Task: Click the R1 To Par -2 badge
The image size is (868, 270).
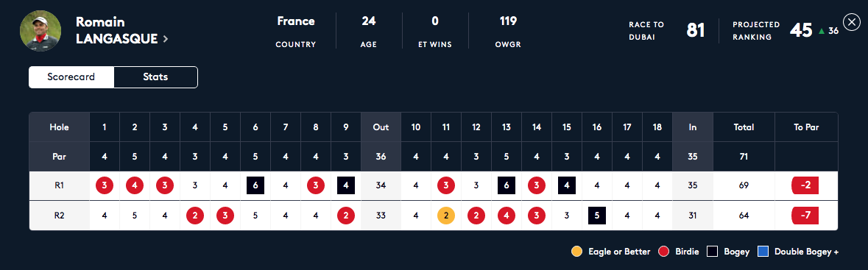Action: click(805, 185)
